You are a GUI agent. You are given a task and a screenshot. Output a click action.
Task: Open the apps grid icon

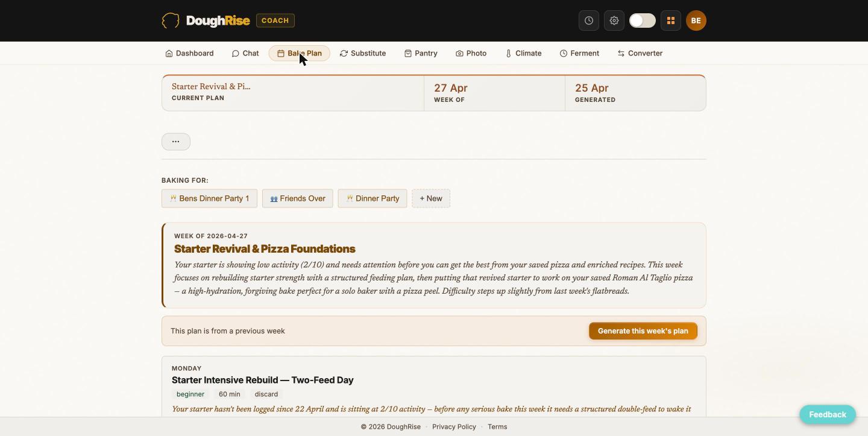tap(671, 21)
